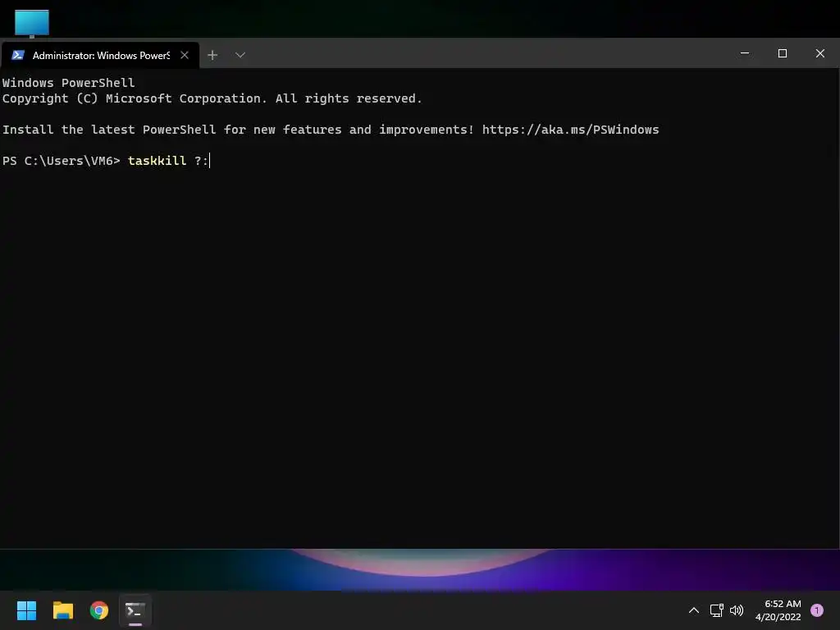Screen dimensions: 840x630
Task: Launch Google Chrome from the taskbar
Action: (x=99, y=610)
